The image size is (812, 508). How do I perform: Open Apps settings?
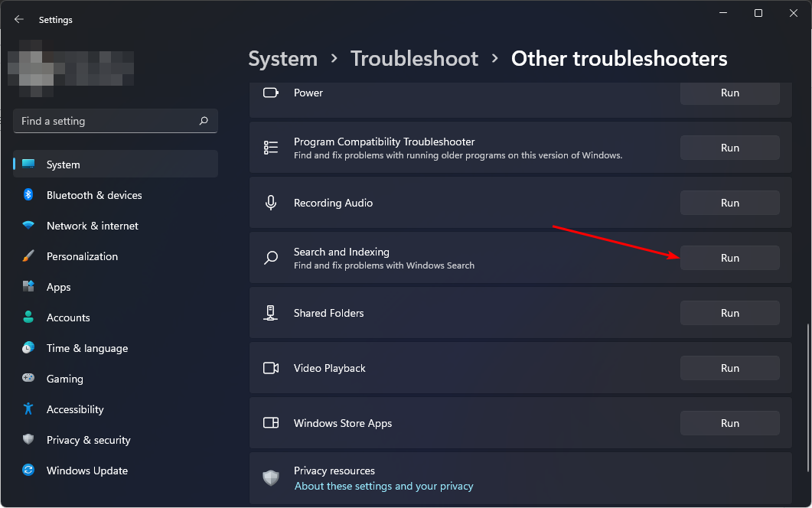point(116,286)
